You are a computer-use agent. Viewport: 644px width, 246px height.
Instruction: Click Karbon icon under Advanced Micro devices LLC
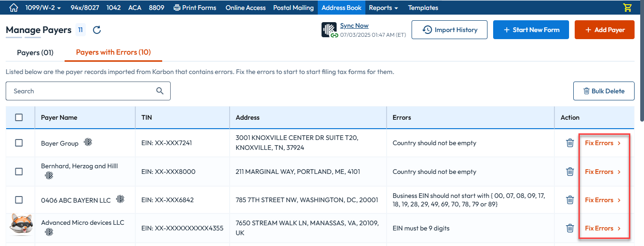(x=49, y=232)
